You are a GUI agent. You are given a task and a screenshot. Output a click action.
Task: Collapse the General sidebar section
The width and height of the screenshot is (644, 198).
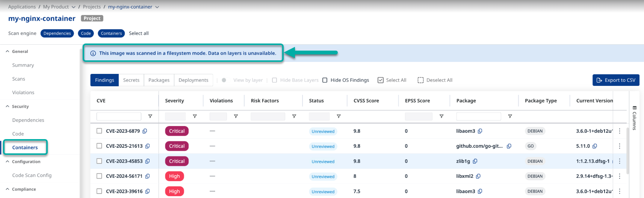click(8, 51)
